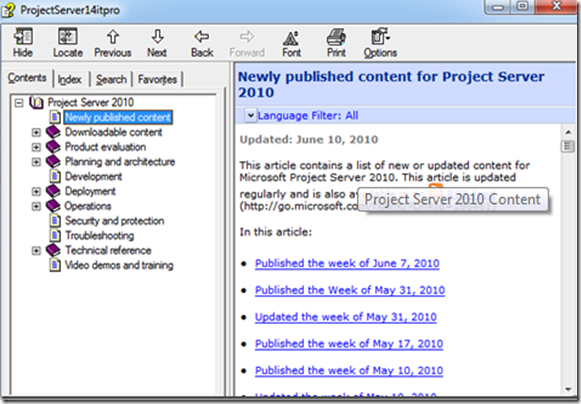The image size is (581, 404).
Task: Open Published the week of June 7, 2010 link
Action: 347,264
